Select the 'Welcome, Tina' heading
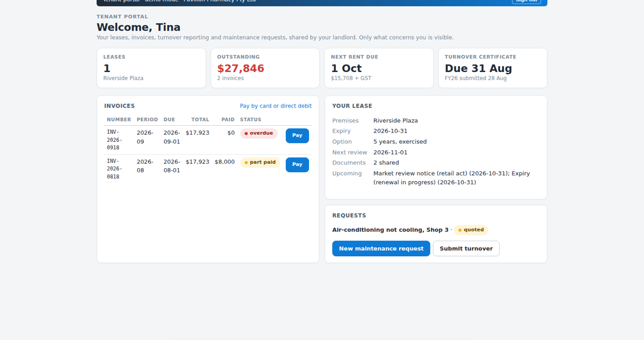This screenshot has width=644, height=340. (x=138, y=27)
